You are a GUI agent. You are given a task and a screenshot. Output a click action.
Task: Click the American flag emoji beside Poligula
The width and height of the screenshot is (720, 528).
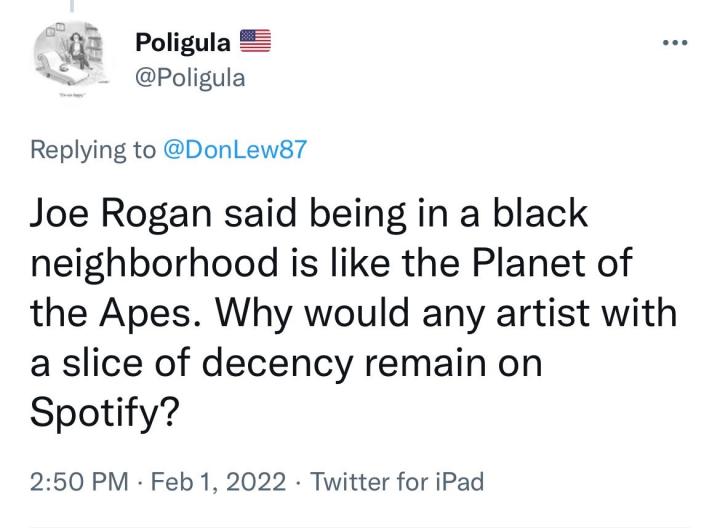point(256,43)
